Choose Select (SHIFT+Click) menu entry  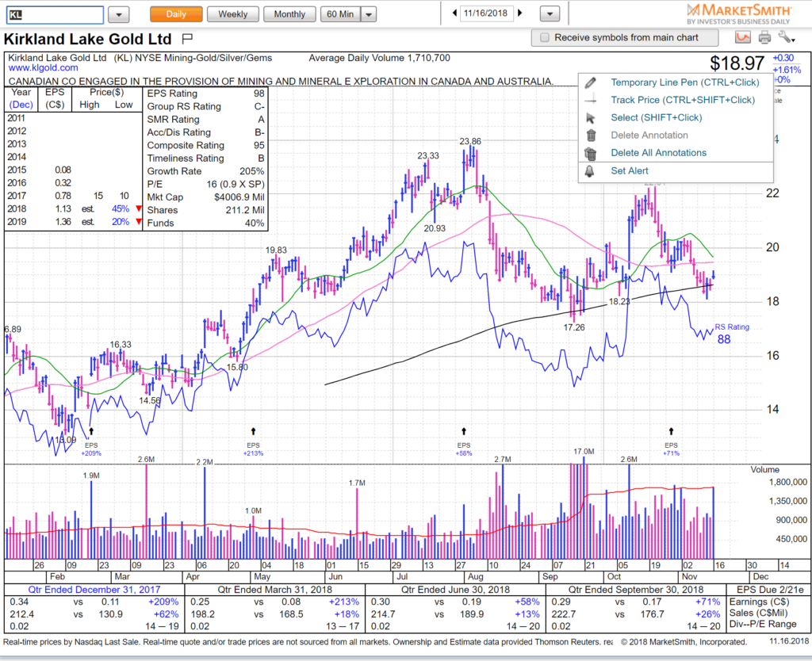tap(676, 117)
